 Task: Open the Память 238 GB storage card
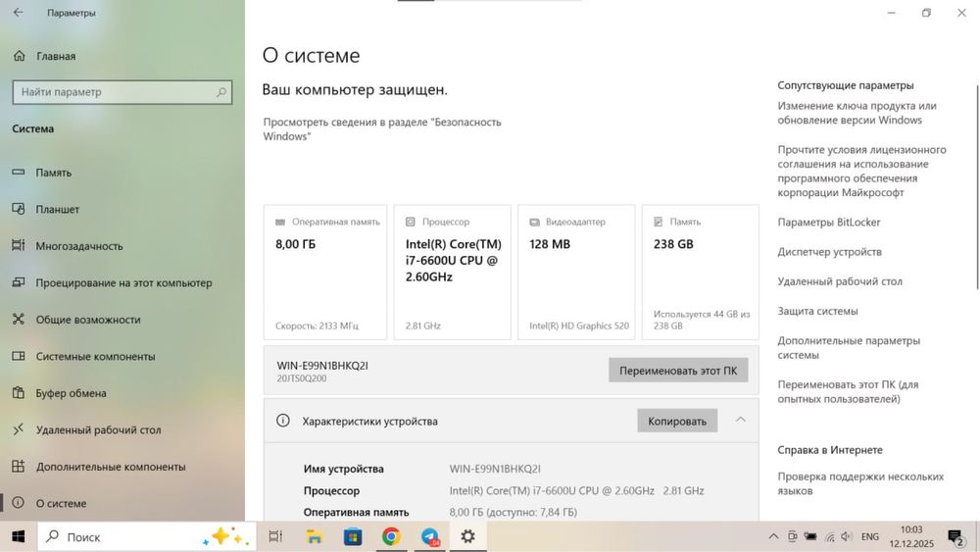coord(701,272)
